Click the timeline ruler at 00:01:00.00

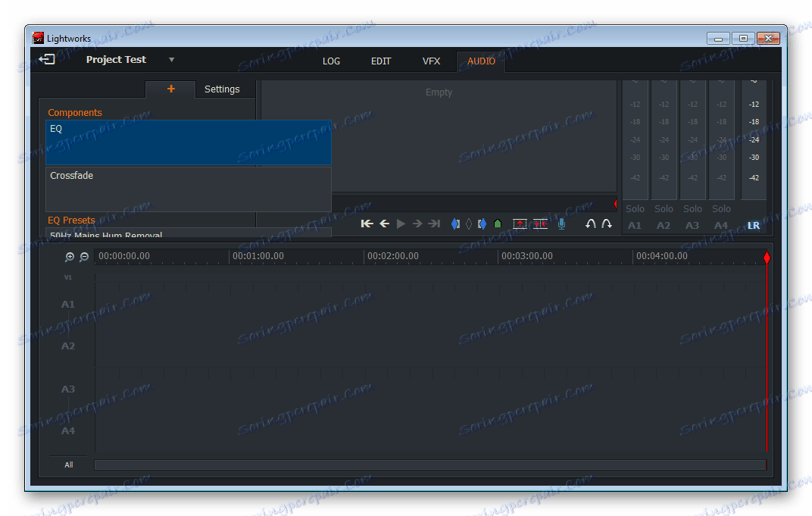[258, 256]
